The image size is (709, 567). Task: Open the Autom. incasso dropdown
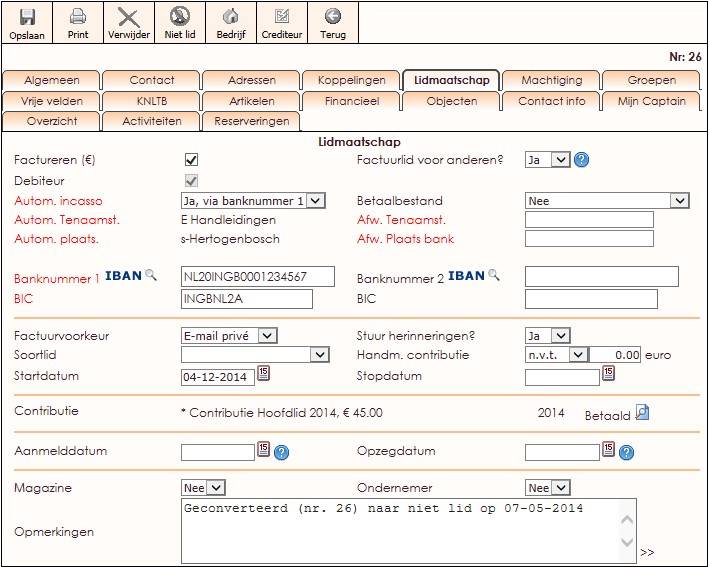pyautogui.click(x=253, y=201)
